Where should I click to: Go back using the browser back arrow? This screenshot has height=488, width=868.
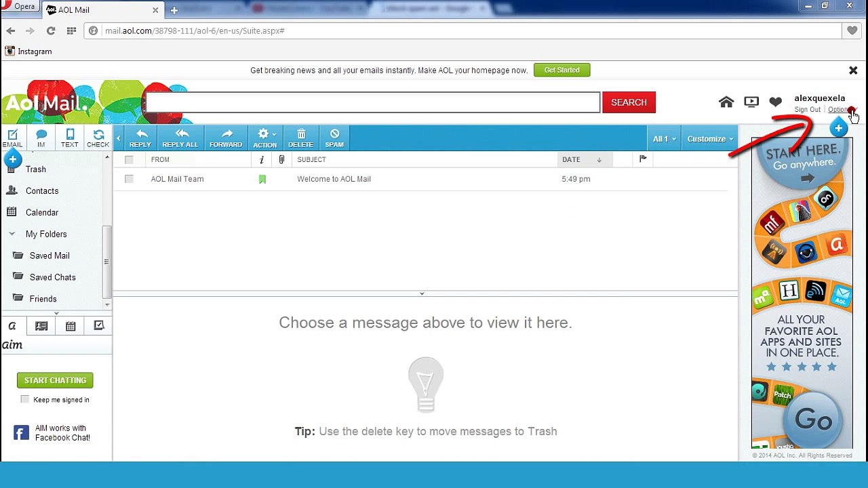click(x=11, y=30)
